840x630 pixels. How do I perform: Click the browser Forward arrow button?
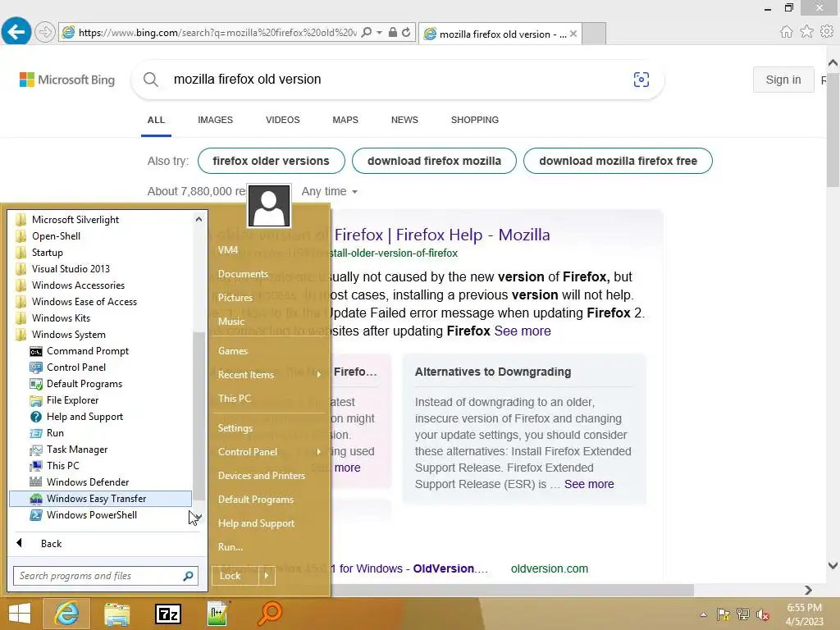[x=45, y=32]
